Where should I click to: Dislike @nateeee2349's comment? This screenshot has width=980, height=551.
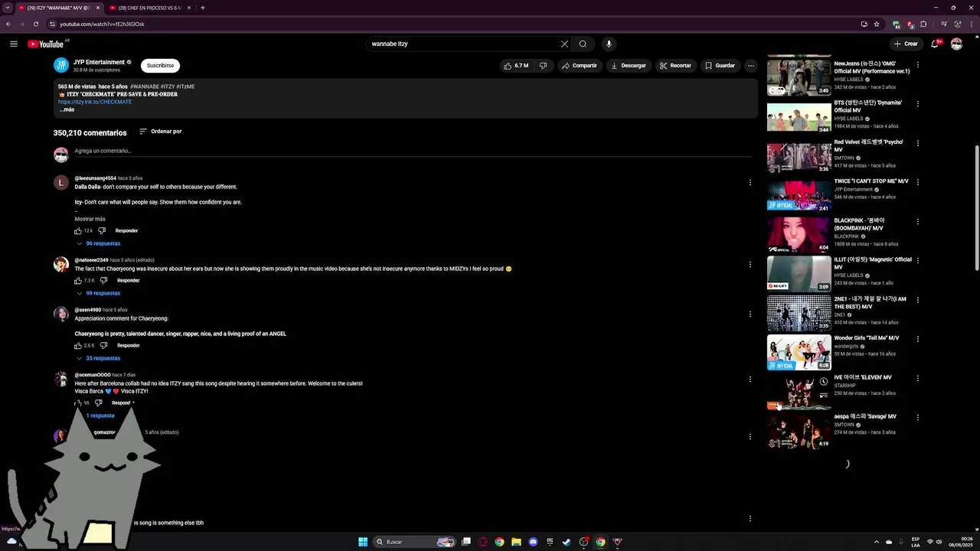point(103,280)
